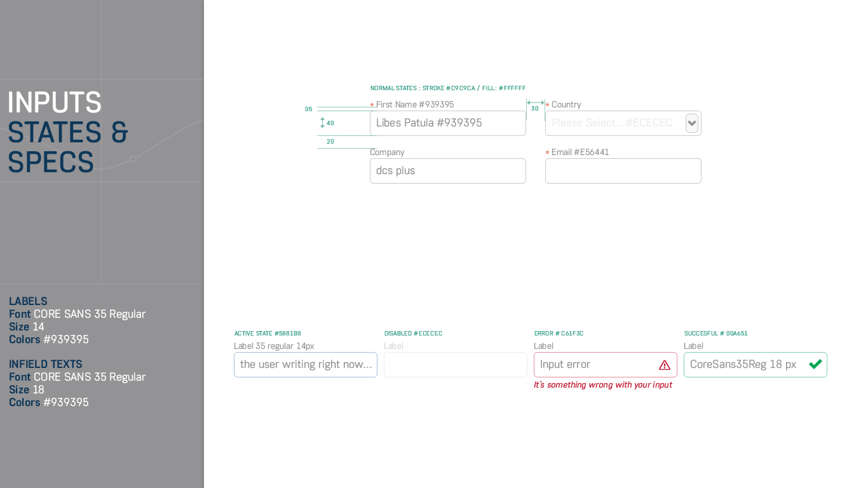Open the Country 'Please Select' dropdown
Image resolution: width=868 pixels, height=488 pixels.
[x=613, y=123]
